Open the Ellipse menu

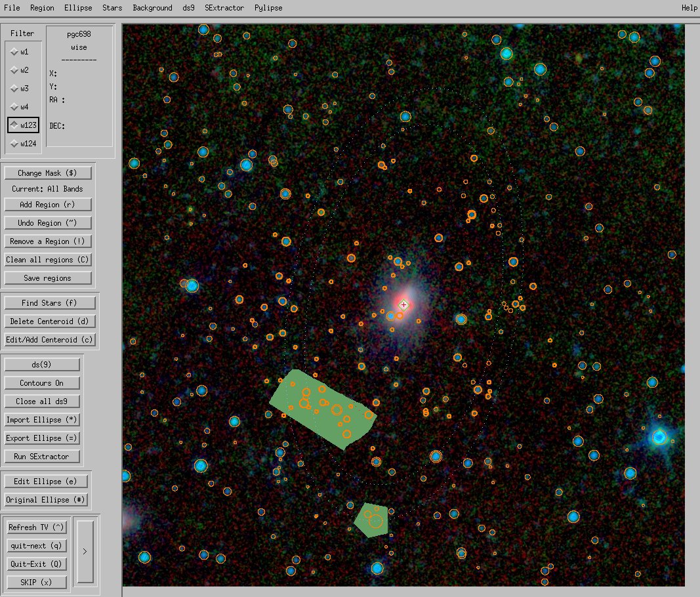[78, 8]
